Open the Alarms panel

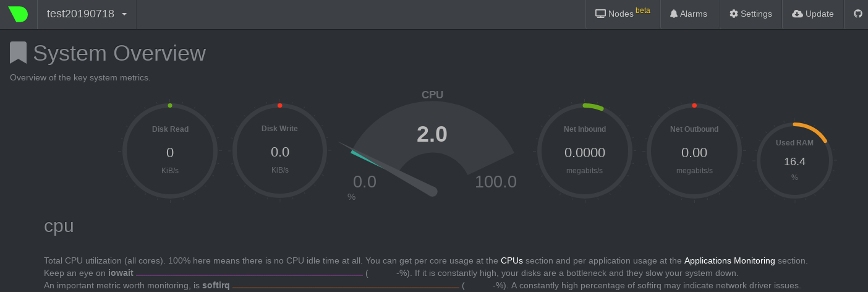690,14
